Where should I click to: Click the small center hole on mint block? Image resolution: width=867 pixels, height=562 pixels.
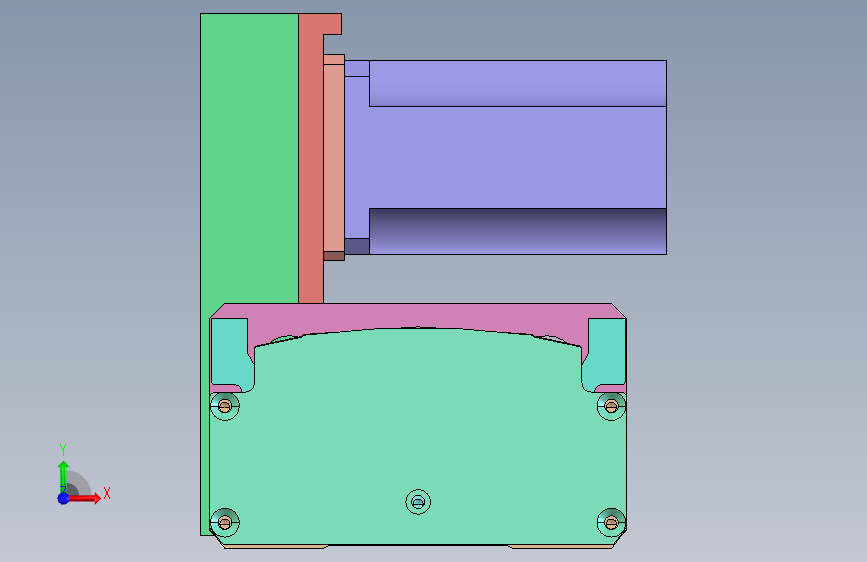pos(418,502)
